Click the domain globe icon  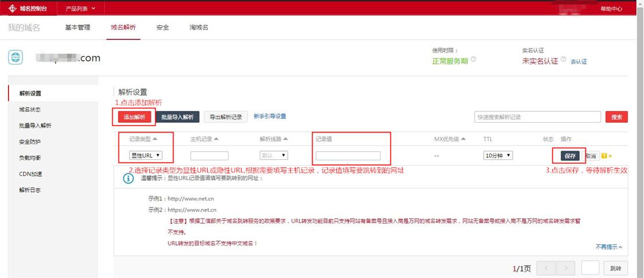[x=16, y=57]
